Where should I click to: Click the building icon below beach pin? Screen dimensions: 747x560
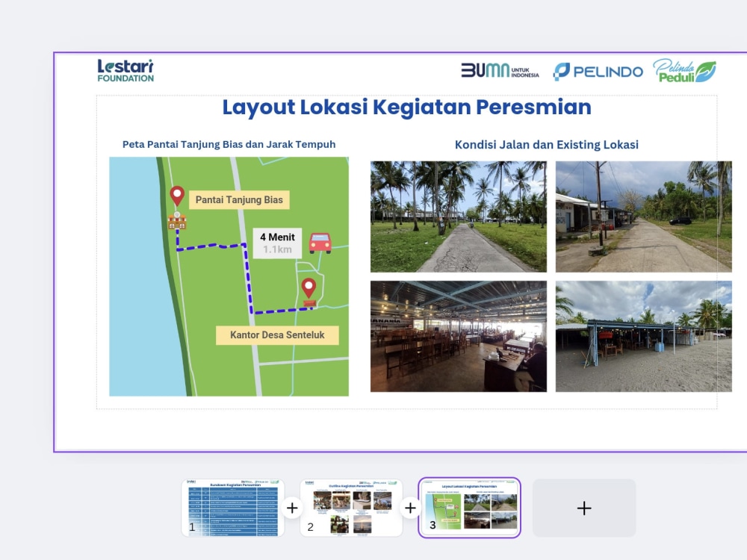coord(177,221)
